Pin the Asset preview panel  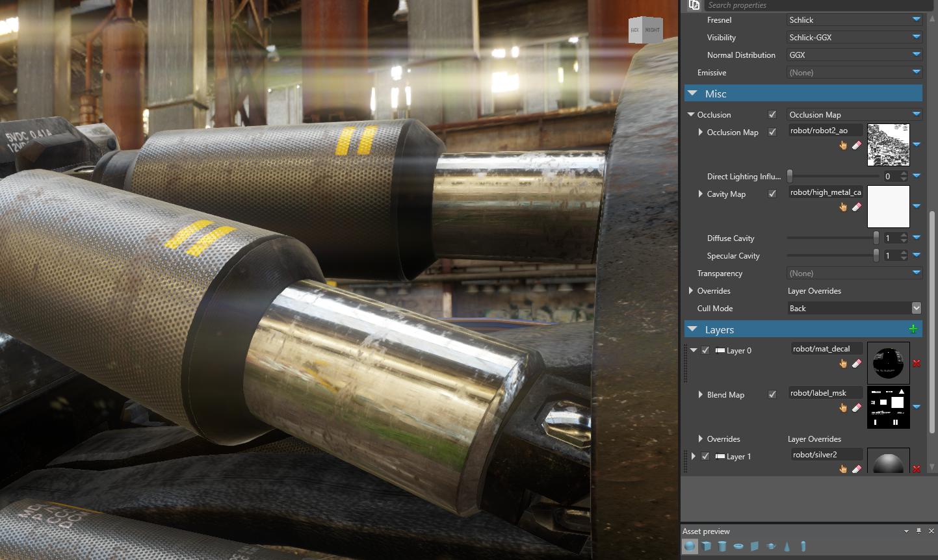point(918,531)
